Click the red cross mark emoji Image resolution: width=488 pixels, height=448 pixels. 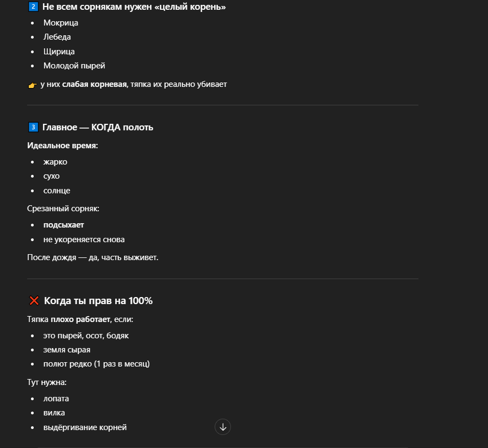[x=34, y=301]
